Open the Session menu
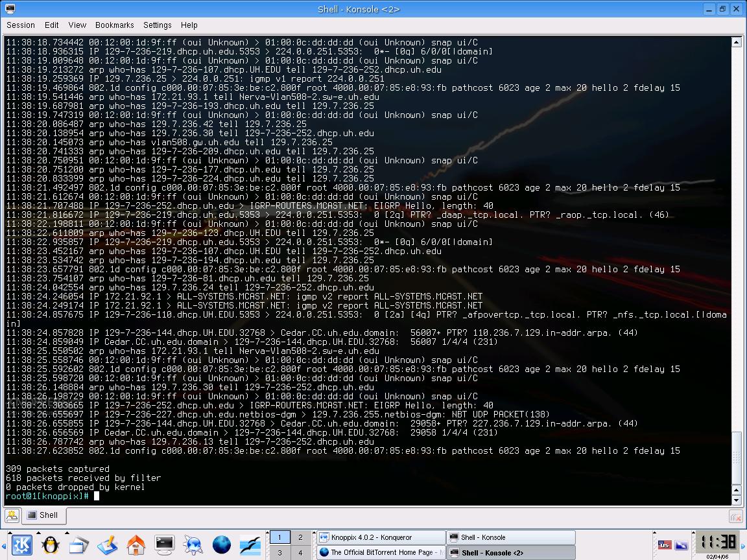The width and height of the screenshot is (747, 560). pos(21,25)
